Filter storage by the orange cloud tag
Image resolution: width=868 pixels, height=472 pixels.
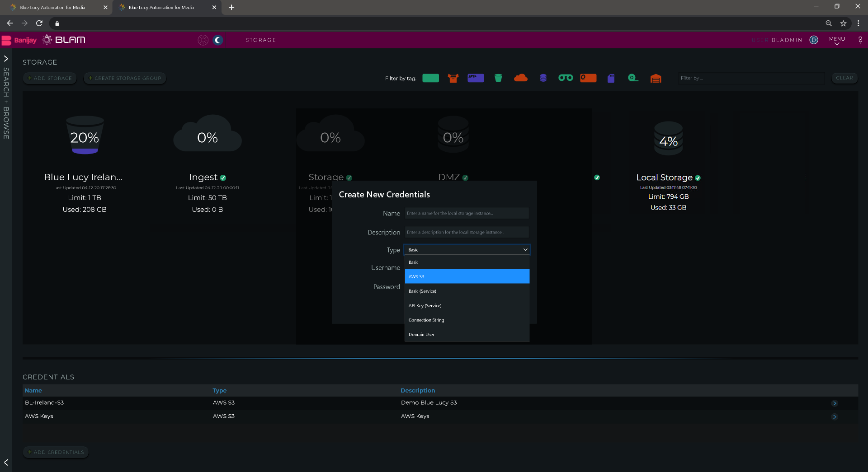520,78
